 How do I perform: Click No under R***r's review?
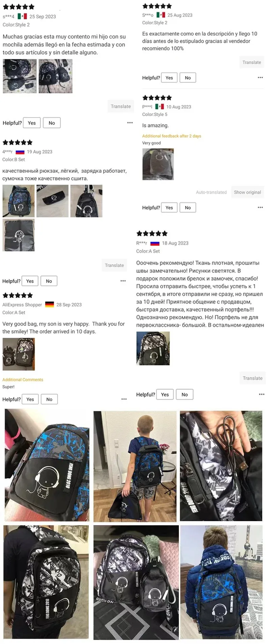(x=185, y=395)
